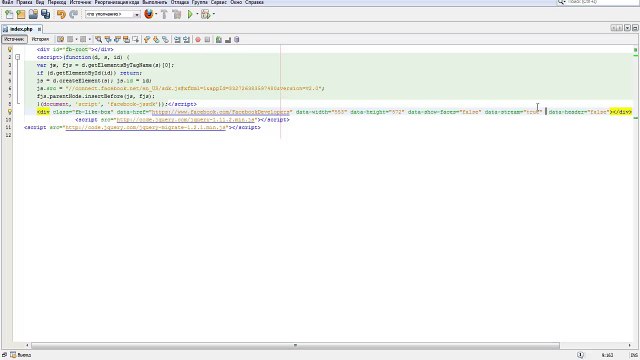This screenshot has width=640, height=360.
Task: Click the Open Project icon
Action: [33, 15]
